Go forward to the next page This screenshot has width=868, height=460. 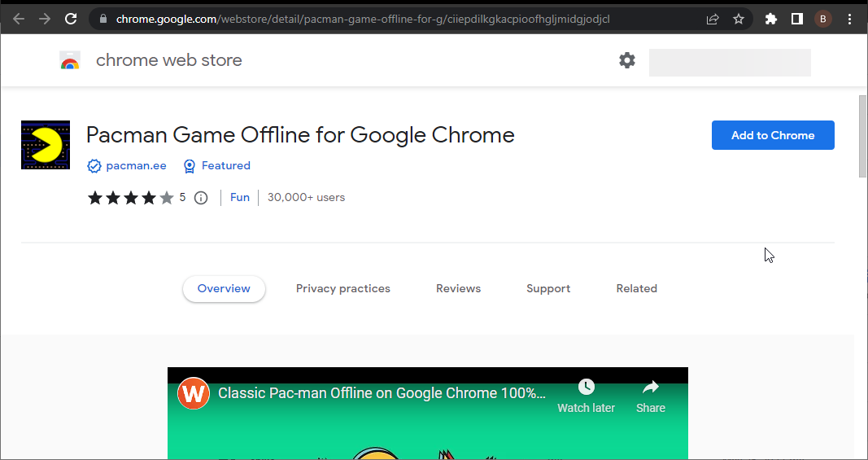point(45,19)
